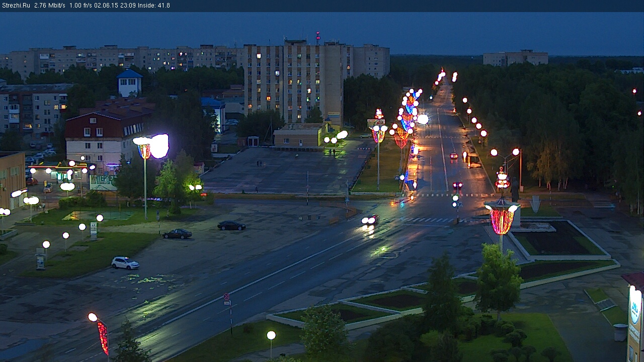
Task: Select the 2.76 Mbit/s bitrate readout
Action: pyautogui.click(x=50, y=6)
